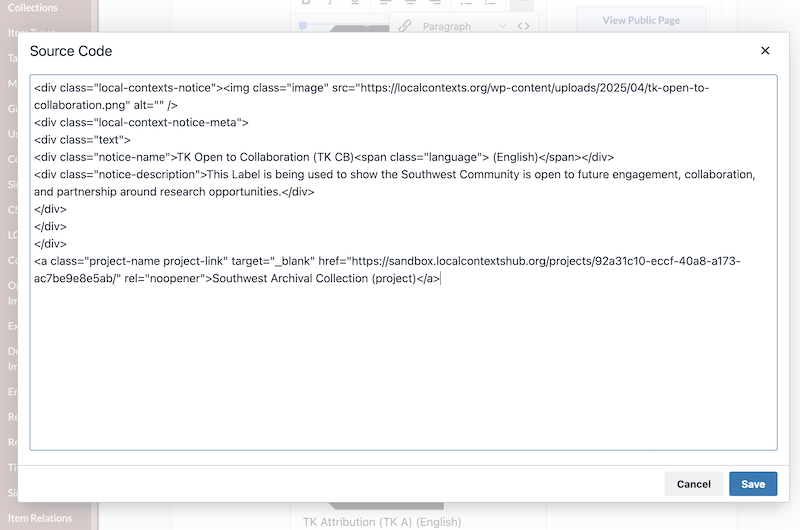Viewport: 800px width, 530px height.
Task: Click the Save button
Action: [752, 484]
